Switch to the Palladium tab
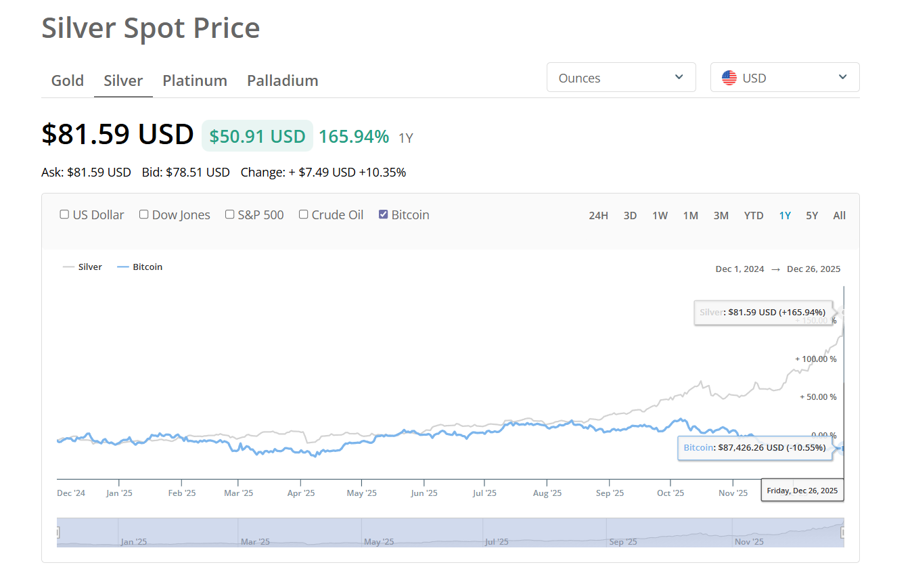 (x=283, y=81)
